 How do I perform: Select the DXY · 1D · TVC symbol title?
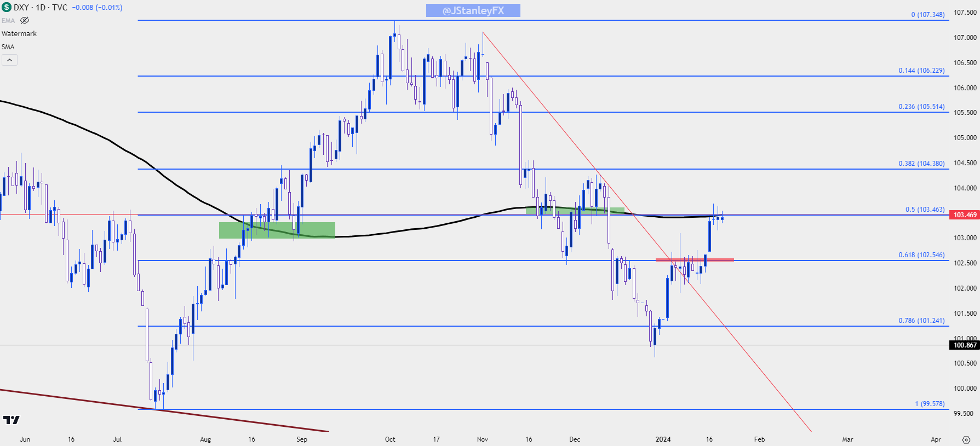point(41,8)
